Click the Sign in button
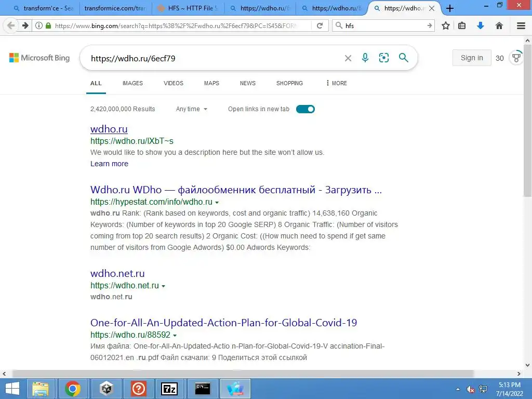Viewport: 532px width, 399px height. pyautogui.click(x=472, y=58)
